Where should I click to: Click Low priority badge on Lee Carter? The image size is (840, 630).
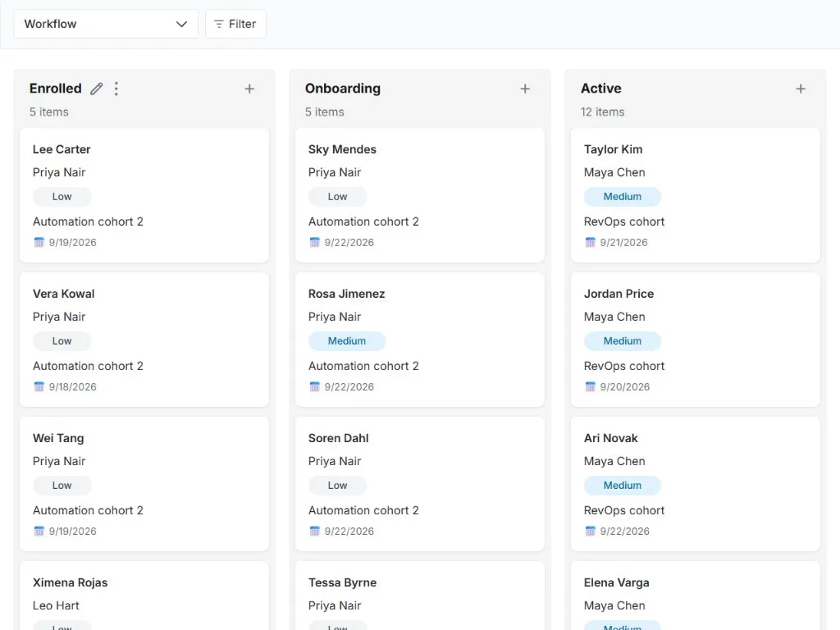point(62,197)
